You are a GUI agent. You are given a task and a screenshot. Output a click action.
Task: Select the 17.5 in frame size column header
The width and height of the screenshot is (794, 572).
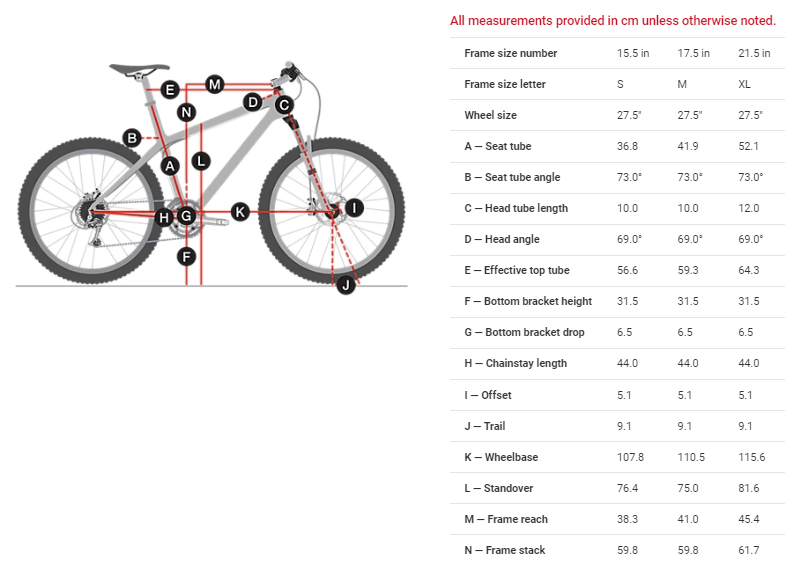coord(693,53)
